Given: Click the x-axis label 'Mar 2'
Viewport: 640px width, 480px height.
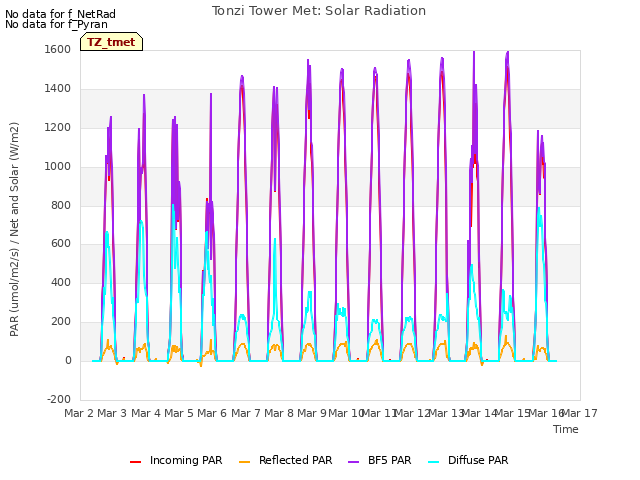Looking at the screenshot, I should tap(79, 413).
